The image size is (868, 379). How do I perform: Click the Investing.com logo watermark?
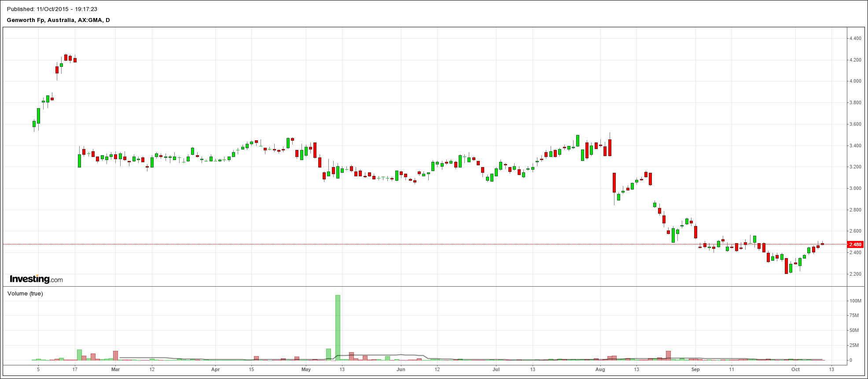(36, 279)
